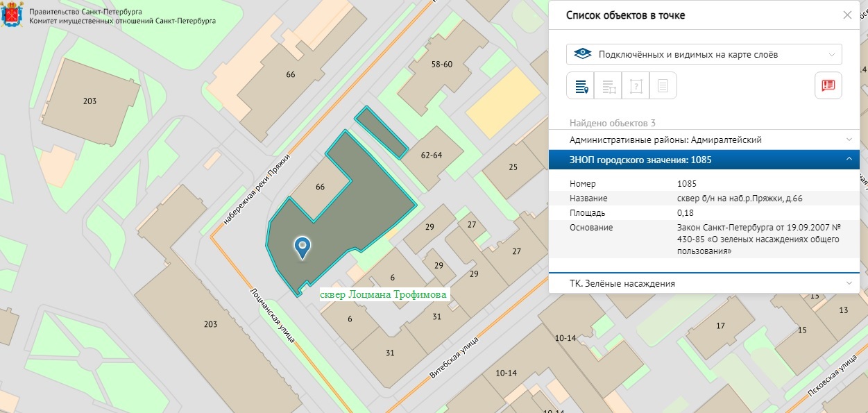Click the Название row in object details
Viewport: 868px width, 413px height.
pyautogui.click(x=704, y=199)
